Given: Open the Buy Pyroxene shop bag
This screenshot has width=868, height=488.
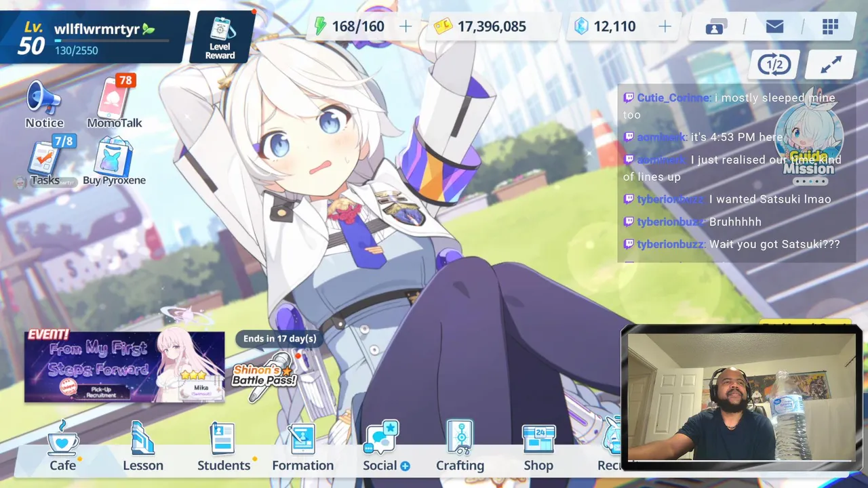Looking at the screenshot, I should click(x=114, y=161).
